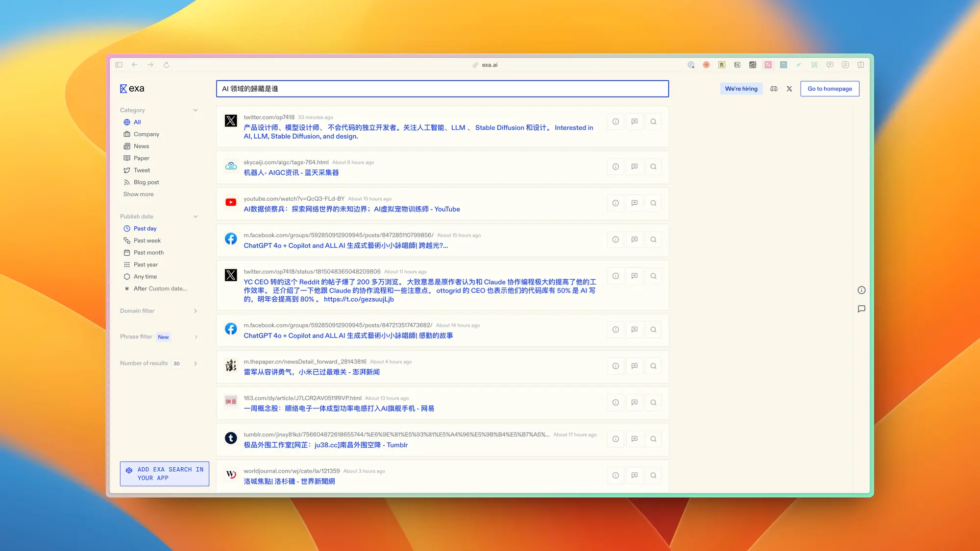Expand the Phrase filter section
Viewport: 980px width, 551px height.
tap(196, 336)
